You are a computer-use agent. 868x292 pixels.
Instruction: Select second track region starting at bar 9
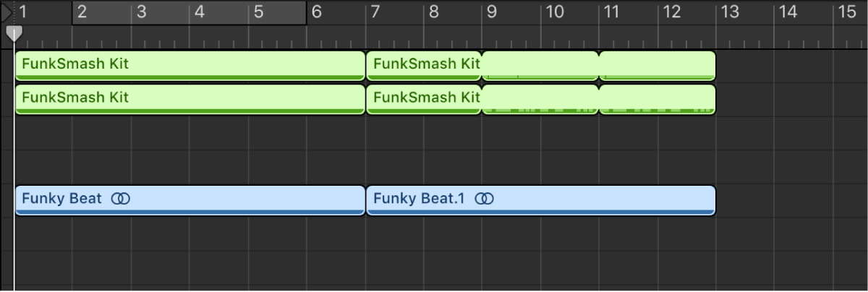(x=540, y=98)
